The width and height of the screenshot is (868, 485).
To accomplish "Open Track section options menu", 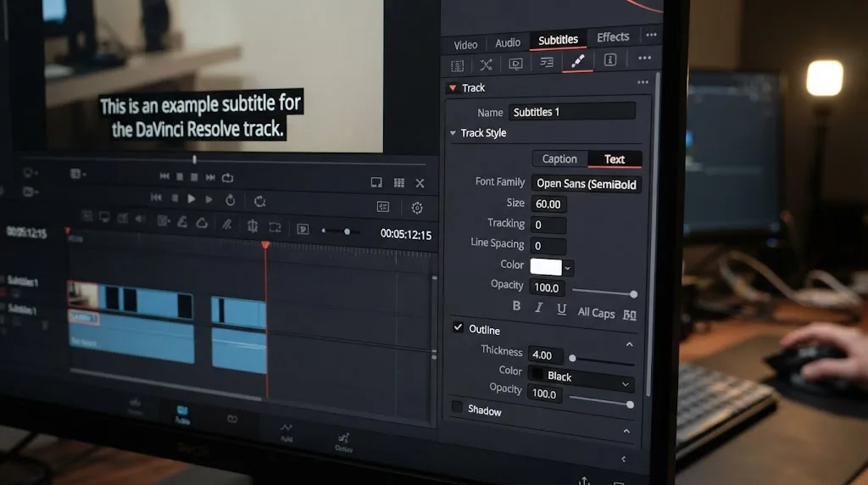I will 643,82.
